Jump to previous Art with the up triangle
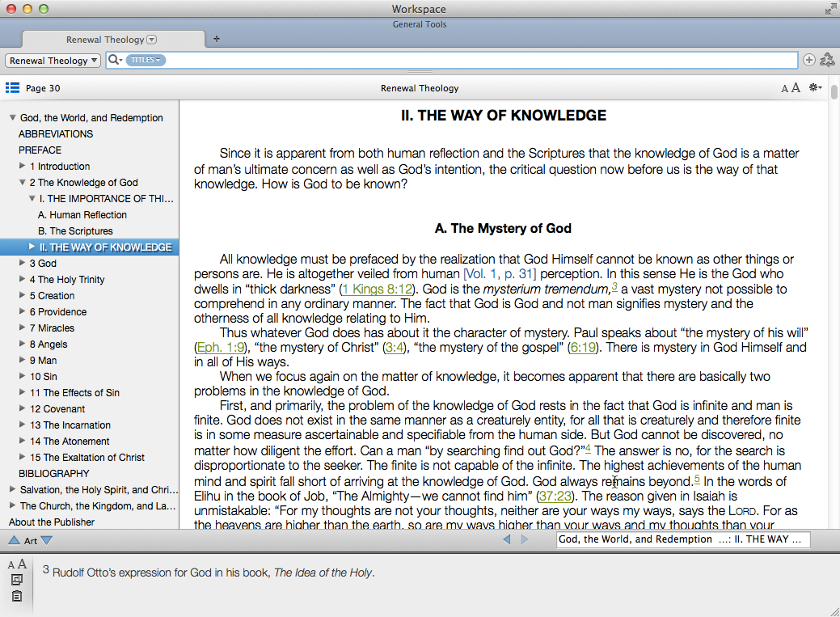 pos(14,540)
